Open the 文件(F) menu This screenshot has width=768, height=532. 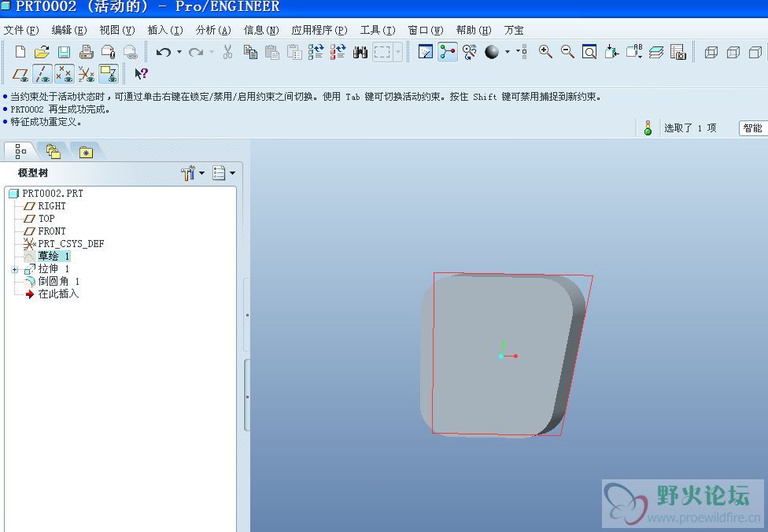point(21,31)
